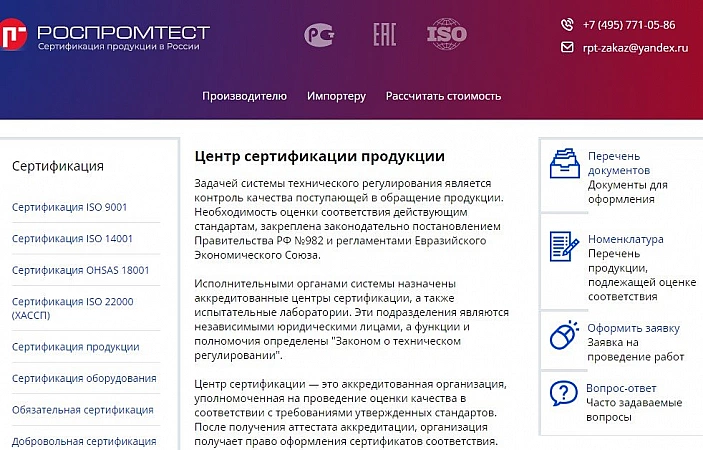Viewport: 703px width, 450px height.
Task: Call the number +7 (495) 771-05-86
Action: (628, 25)
